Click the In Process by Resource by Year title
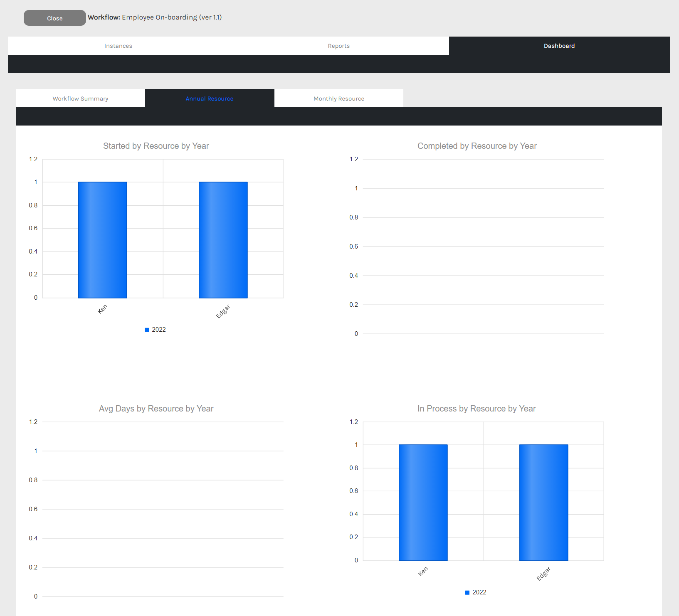This screenshot has width=679, height=616. pos(477,409)
